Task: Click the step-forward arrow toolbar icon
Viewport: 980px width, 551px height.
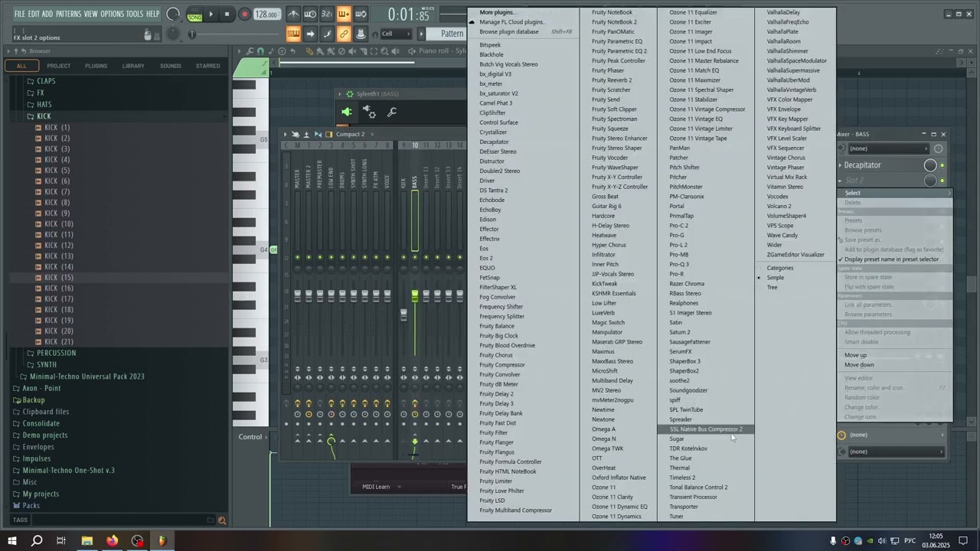Action: (310, 34)
